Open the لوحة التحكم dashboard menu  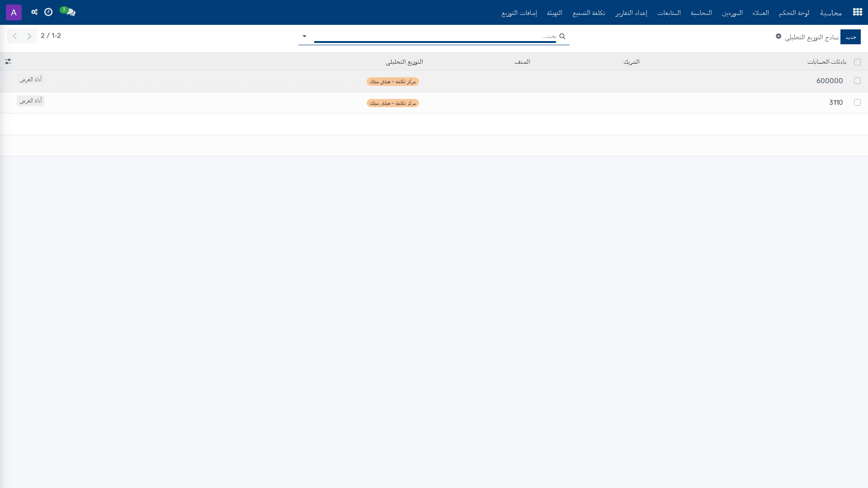click(x=794, y=13)
